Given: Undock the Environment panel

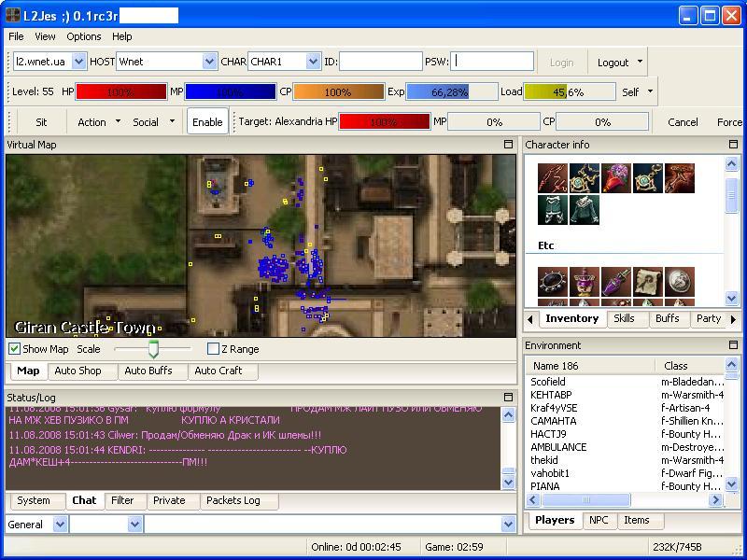Looking at the screenshot, I should click(733, 344).
